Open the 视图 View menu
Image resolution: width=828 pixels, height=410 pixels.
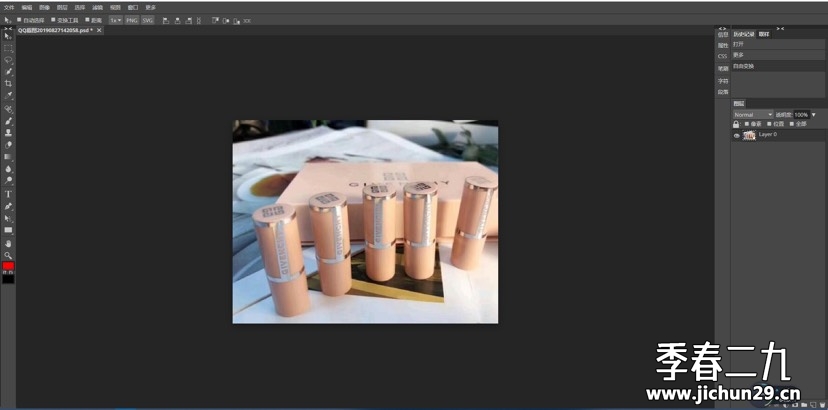pos(115,8)
